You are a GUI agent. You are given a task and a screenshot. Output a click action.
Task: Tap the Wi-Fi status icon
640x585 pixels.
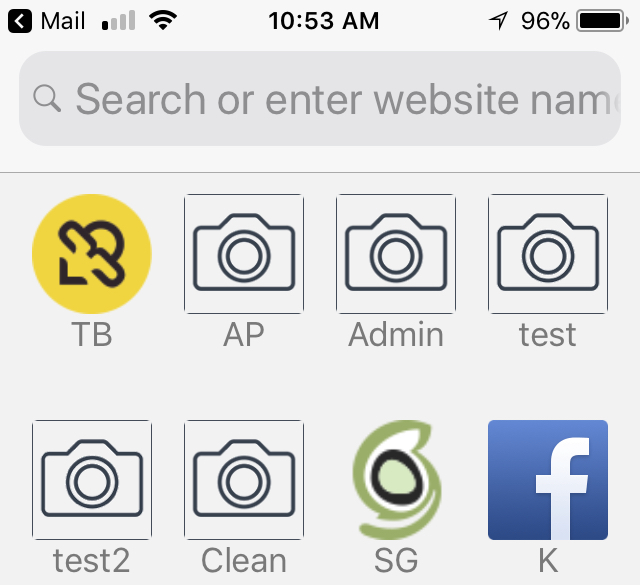162,20
